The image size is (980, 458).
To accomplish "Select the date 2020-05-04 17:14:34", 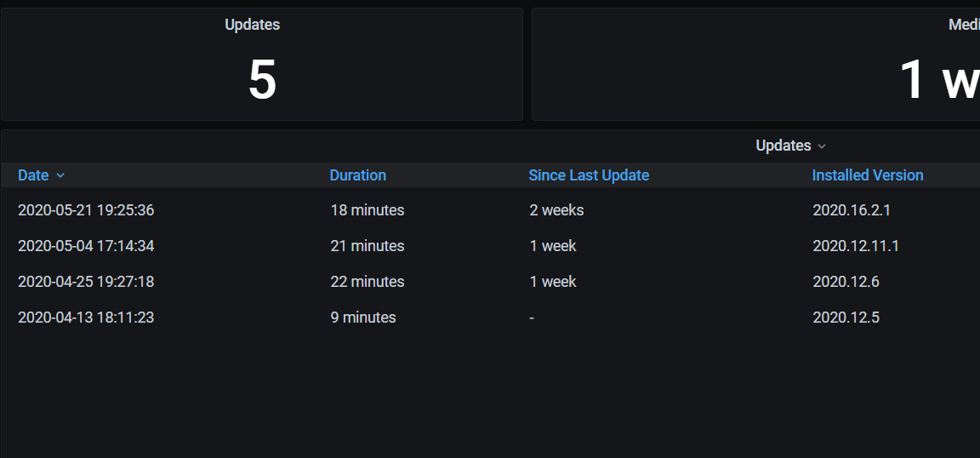I will coord(86,246).
